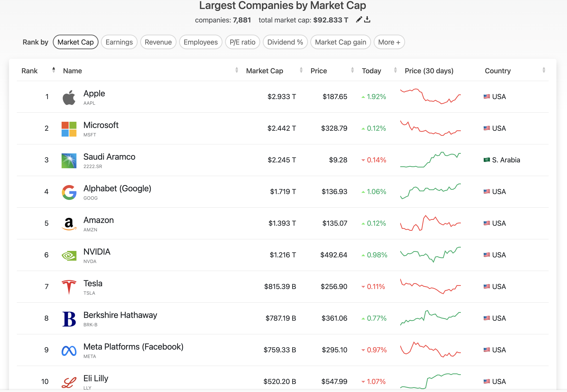This screenshot has height=392, width=567.
Task: Sort table by Country column arrows
Action: pos(544,70)
